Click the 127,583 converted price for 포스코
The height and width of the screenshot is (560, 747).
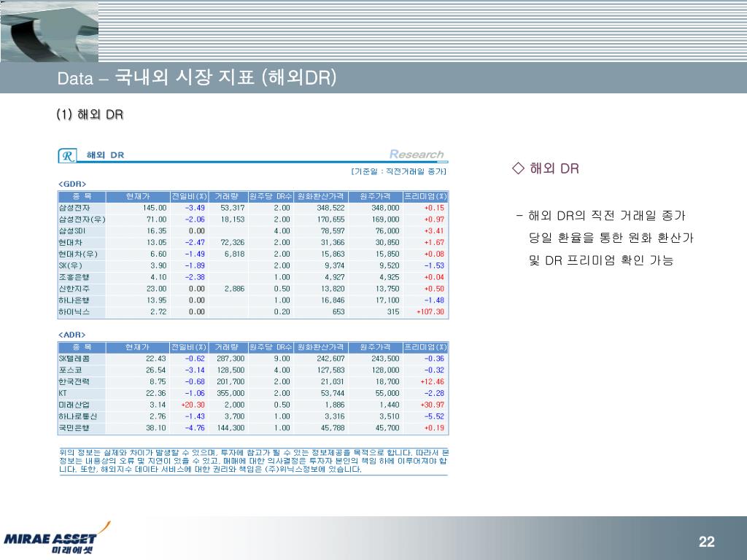point(330,370)
